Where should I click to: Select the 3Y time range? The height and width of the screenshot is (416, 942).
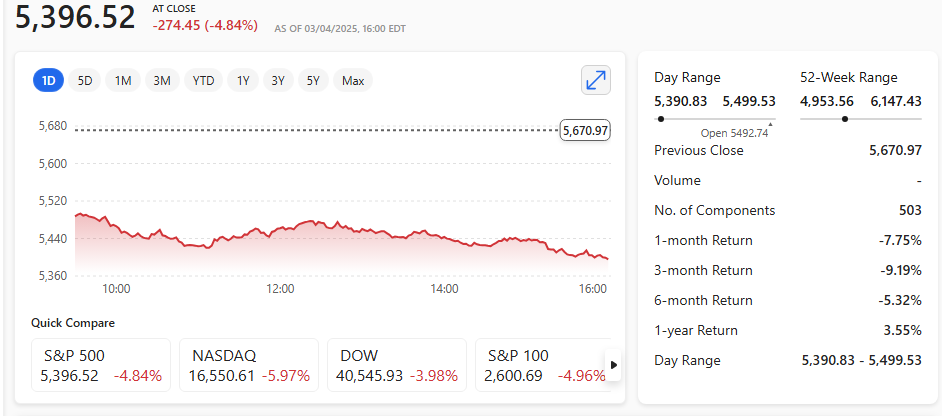click(278, 81)
